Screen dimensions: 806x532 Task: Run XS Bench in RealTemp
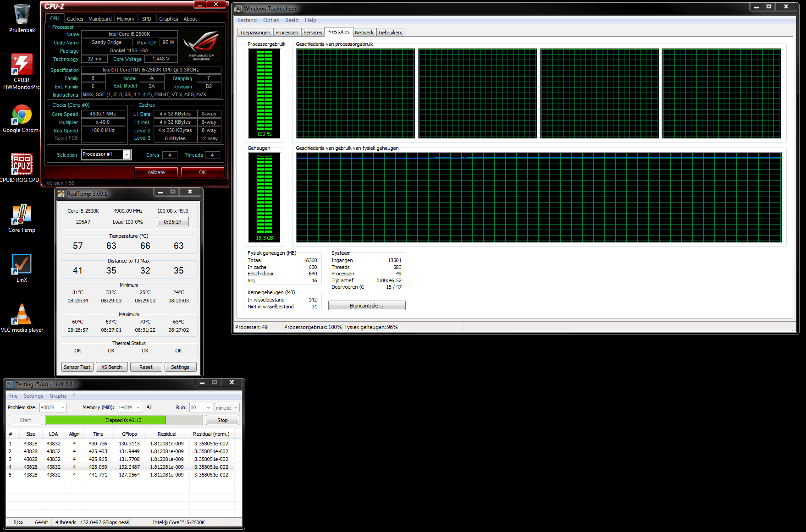pos(111,367)
